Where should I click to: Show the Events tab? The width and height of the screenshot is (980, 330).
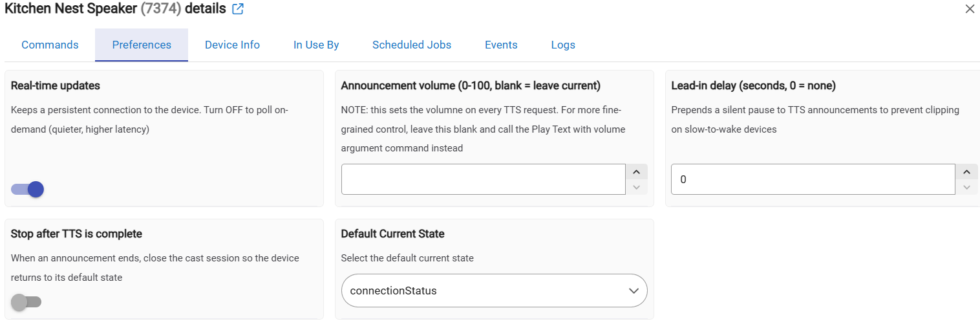pos(501,45)
